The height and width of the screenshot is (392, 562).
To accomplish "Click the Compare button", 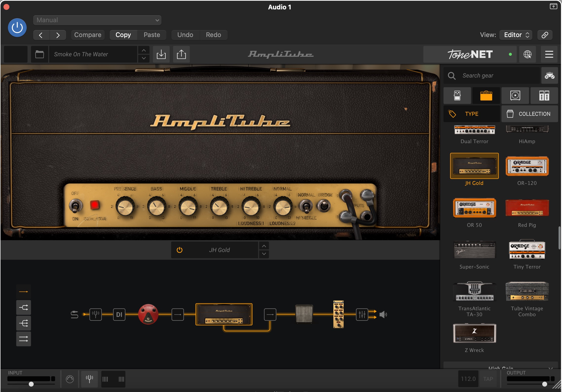I will [88, 35].
